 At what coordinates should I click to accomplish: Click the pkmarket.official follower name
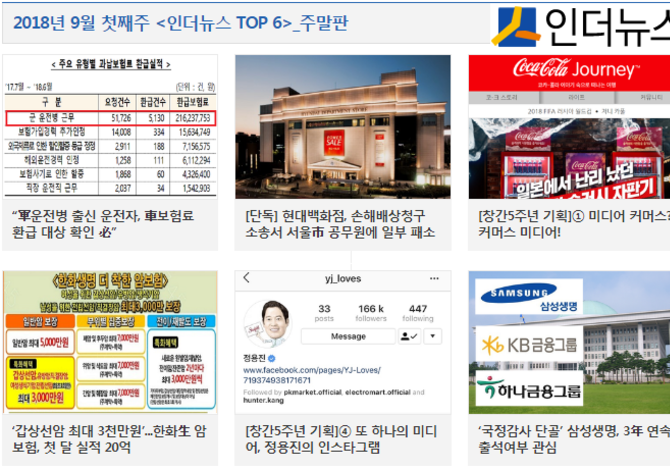[312, 392]
